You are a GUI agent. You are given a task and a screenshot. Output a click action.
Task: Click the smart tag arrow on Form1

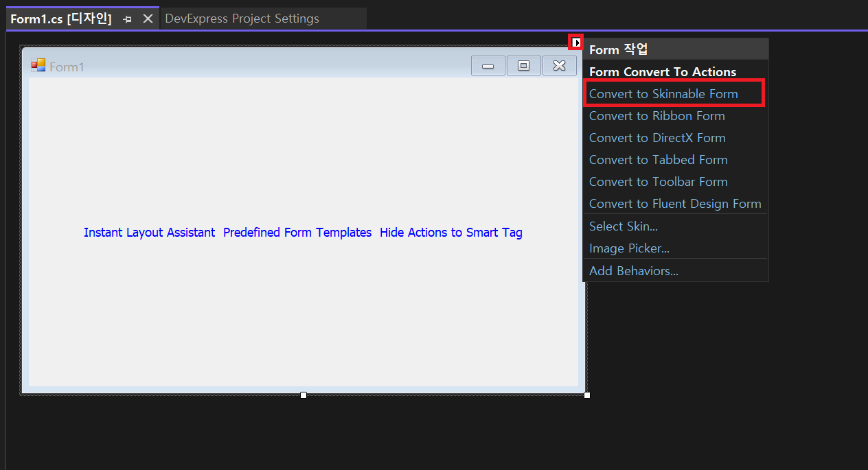click(x=576, y=43)
